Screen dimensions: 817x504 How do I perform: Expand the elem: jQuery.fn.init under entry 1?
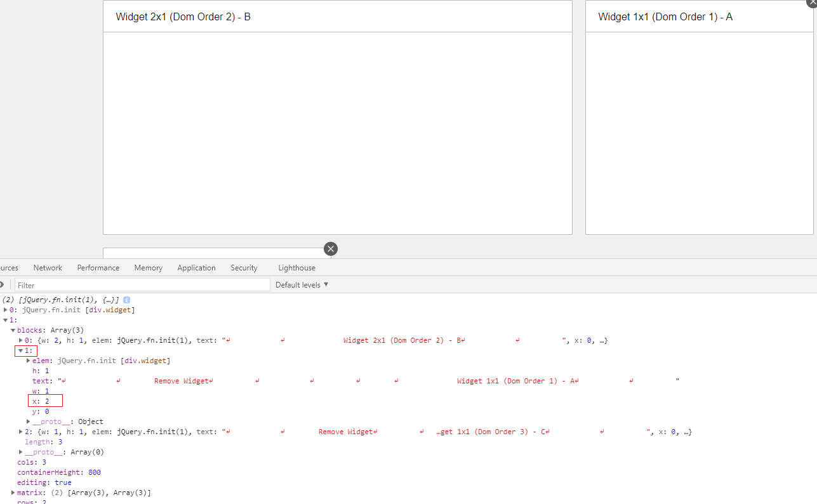pos(29,361)
